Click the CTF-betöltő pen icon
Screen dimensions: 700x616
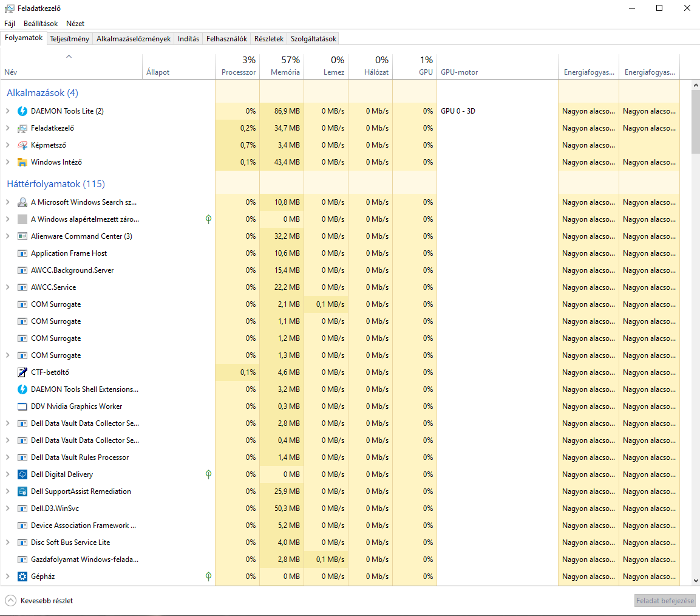22,372
